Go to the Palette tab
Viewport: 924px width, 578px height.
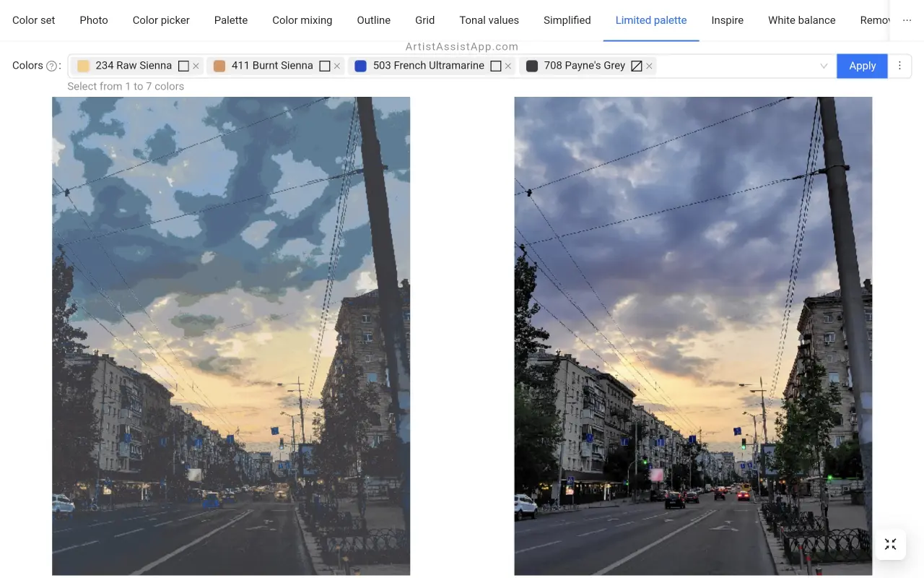pyautogui.click(x=231, y=20)
